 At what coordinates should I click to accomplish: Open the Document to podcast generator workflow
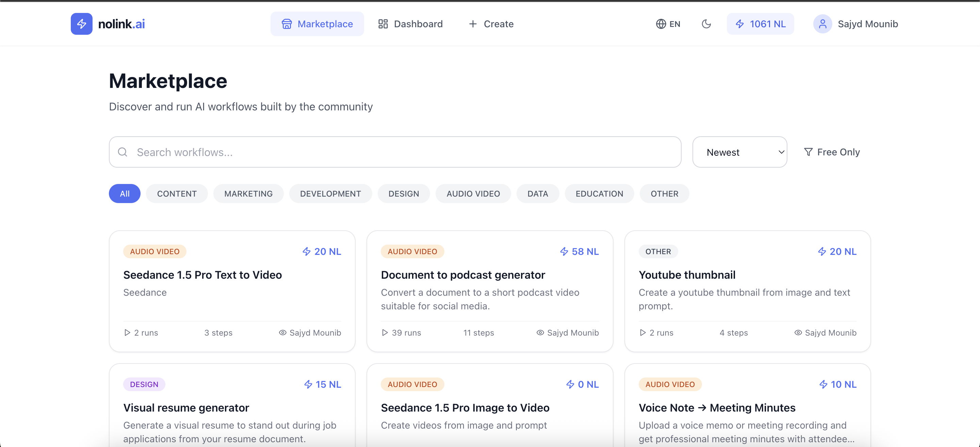[463, 275]
